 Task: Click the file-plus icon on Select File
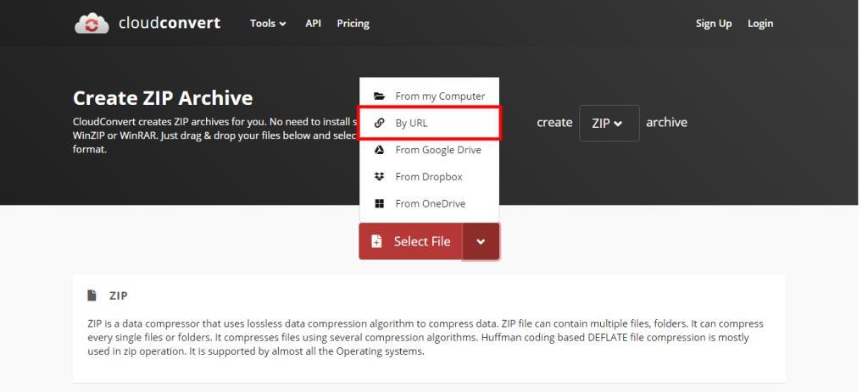(376, 241)
